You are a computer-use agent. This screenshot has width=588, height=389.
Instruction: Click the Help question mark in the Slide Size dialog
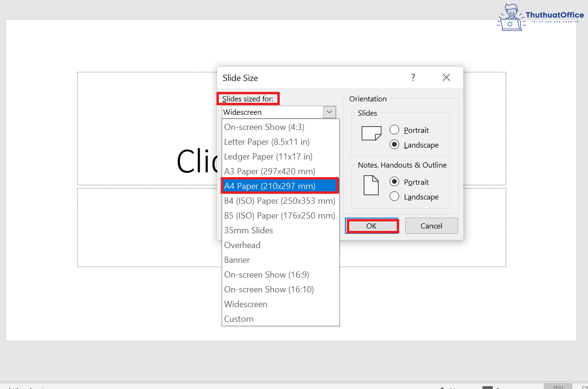click(x=413, y=77)
